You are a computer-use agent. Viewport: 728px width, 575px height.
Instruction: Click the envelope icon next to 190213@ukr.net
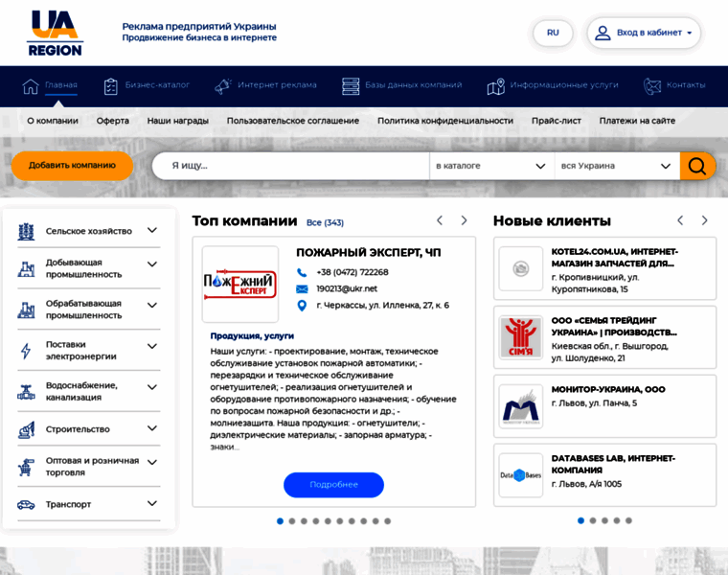point(302,289)
